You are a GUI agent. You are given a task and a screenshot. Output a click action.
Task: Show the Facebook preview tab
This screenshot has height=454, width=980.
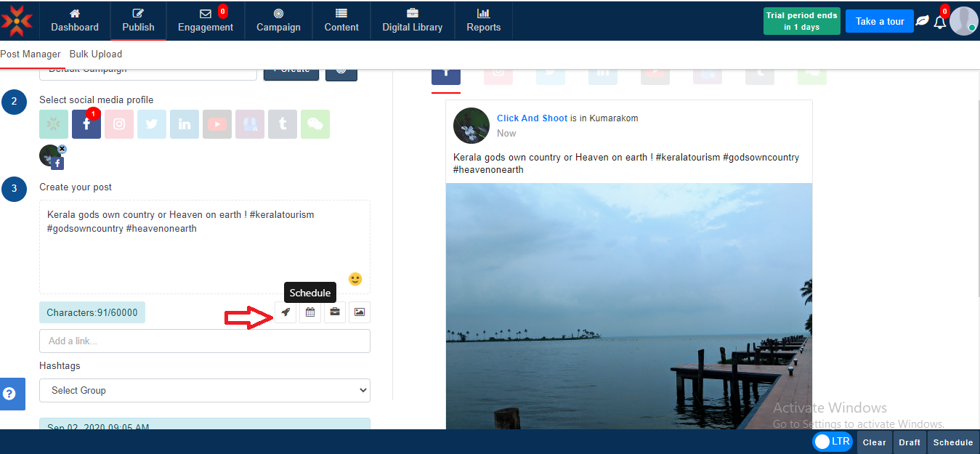(446, 77)
